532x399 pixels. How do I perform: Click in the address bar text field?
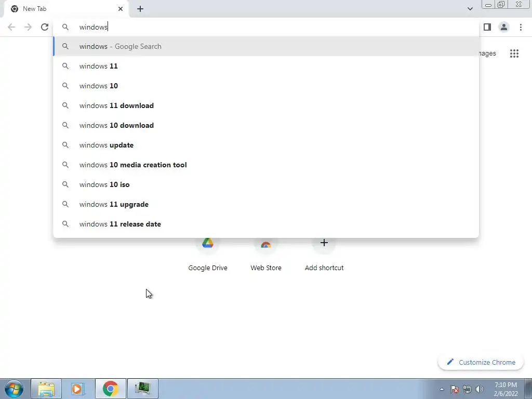click(267, 27)
